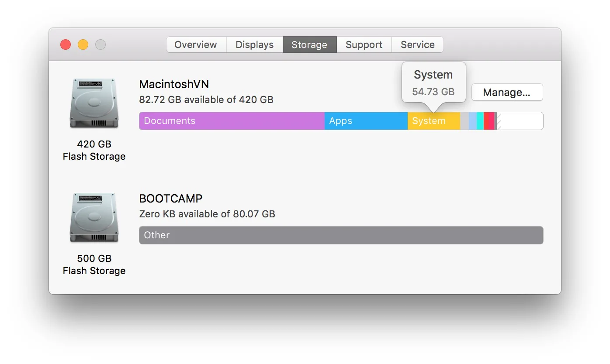Click the blue Apps storage segment
Viewport: 610px width, 364px height.
click(x=366, y=121)
